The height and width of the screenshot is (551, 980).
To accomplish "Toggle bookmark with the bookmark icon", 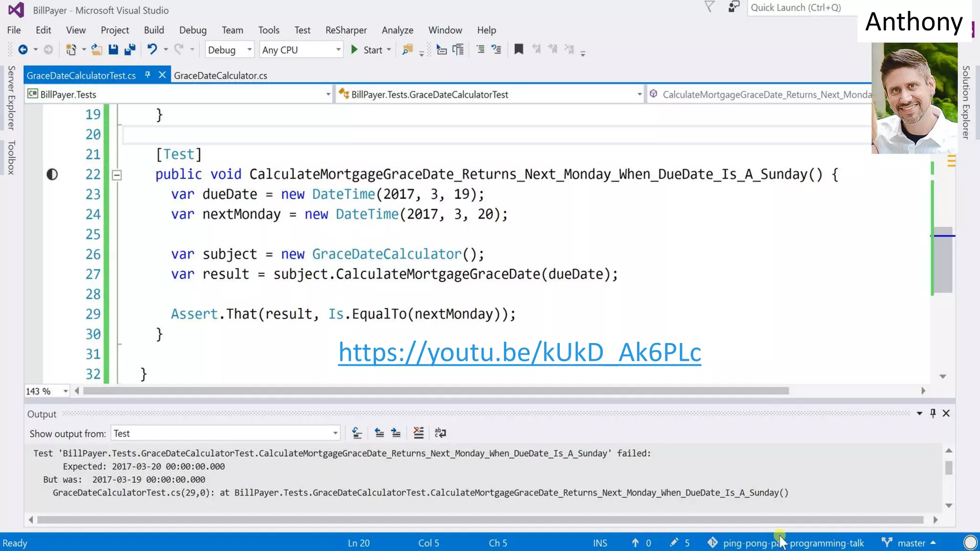I will pyautogui.click(x=519, y=49).
